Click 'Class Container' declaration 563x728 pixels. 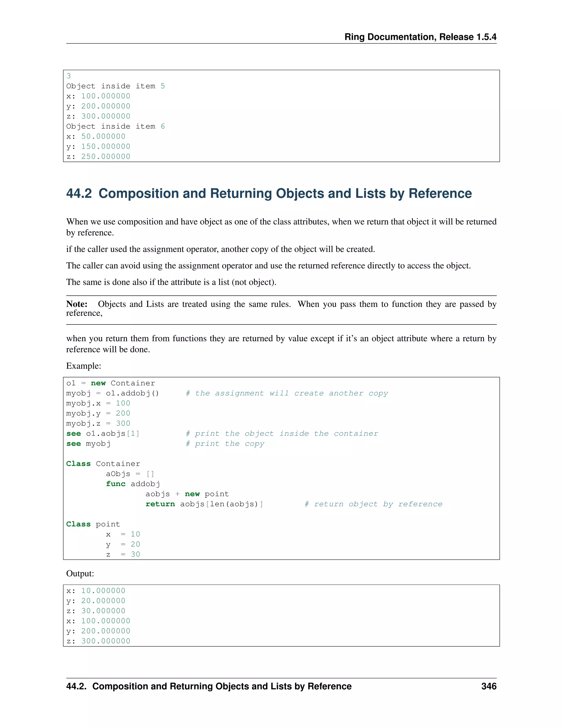103,464
